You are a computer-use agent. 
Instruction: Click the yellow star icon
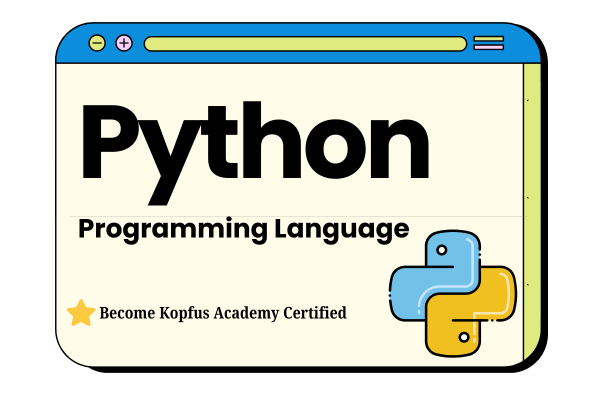tap(81, 313)
